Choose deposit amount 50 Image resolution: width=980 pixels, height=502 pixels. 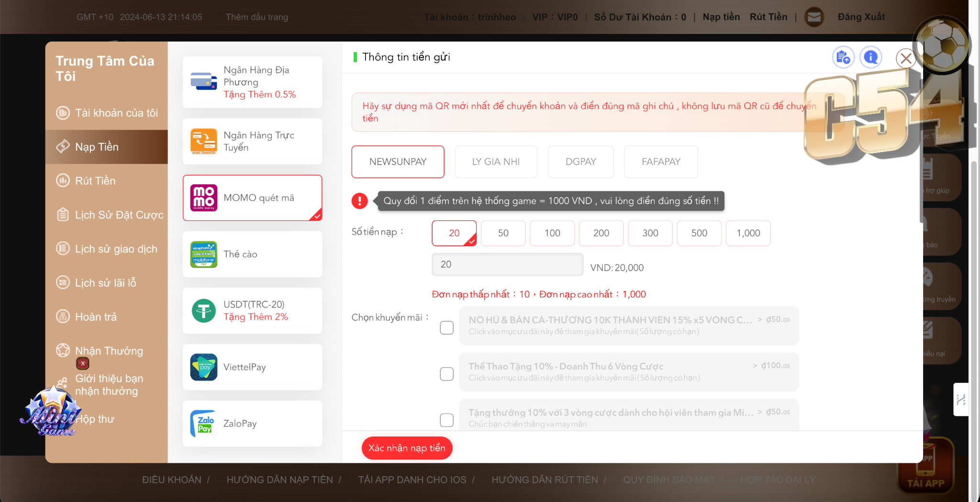coord(503,233)
